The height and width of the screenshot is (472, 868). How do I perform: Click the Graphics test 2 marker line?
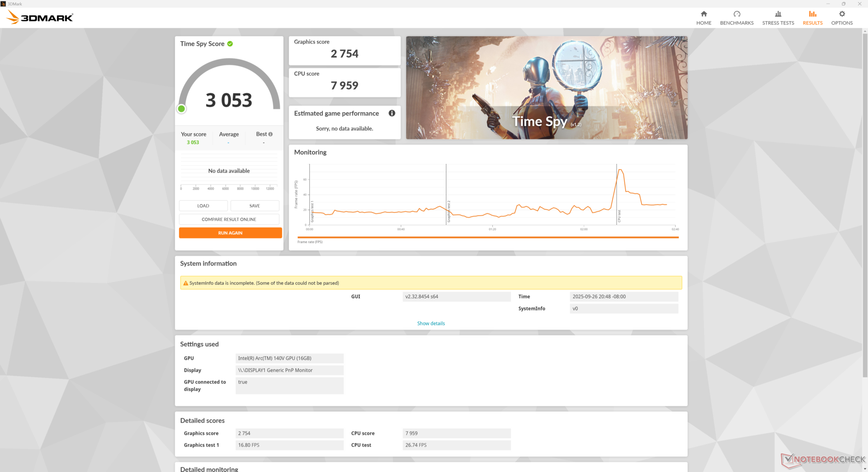(x=446, y=194)
